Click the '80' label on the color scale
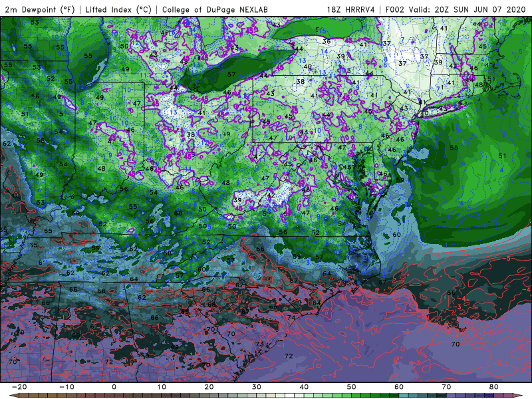Screen dimensions: 532x399 tap(494, 387)
